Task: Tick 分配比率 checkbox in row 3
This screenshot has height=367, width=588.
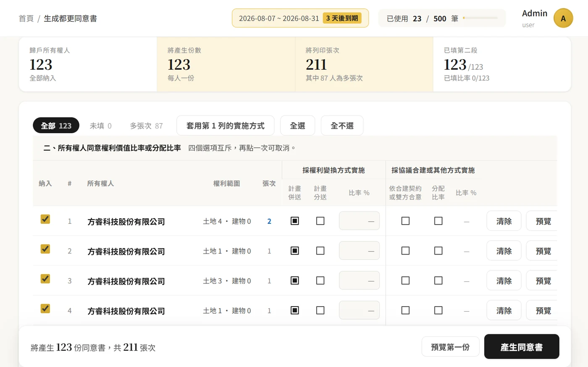Action: click(438, 280)
